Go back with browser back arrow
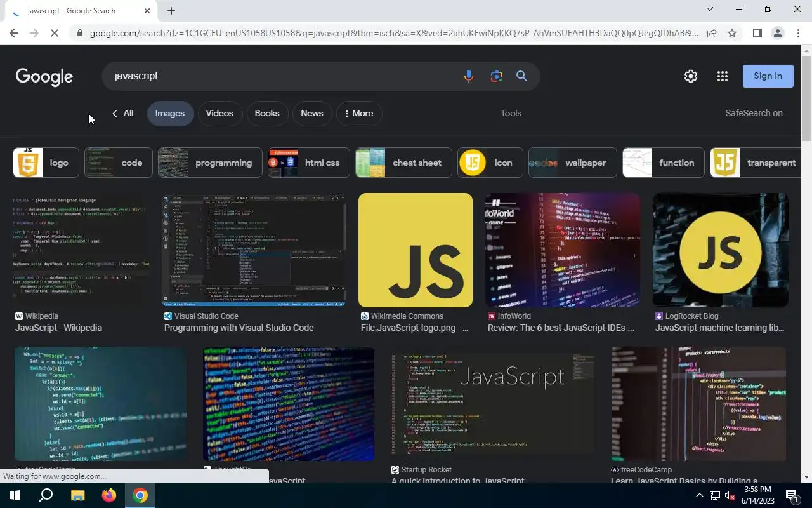This screenshot has height=508, width=812. [x=14, y=33]
